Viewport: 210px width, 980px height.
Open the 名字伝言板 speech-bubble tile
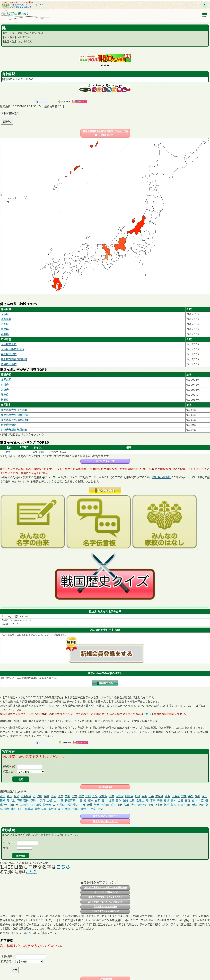click(x=99, y=521)
